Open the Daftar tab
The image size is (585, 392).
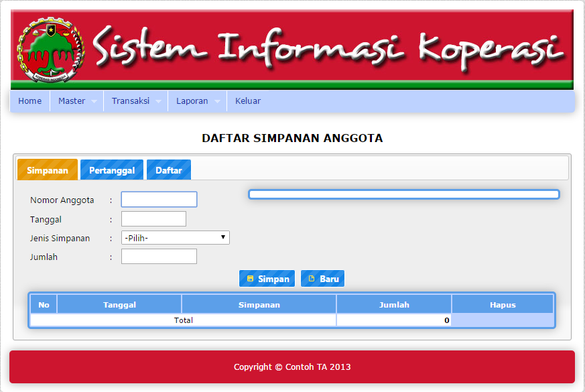coord(169,170)
